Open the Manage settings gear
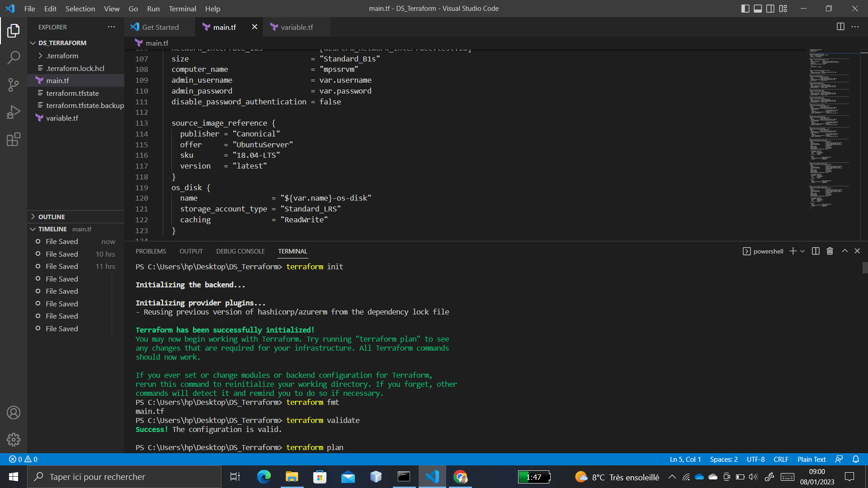The width and height of the screenshot is (868, 488). point(14,439)
